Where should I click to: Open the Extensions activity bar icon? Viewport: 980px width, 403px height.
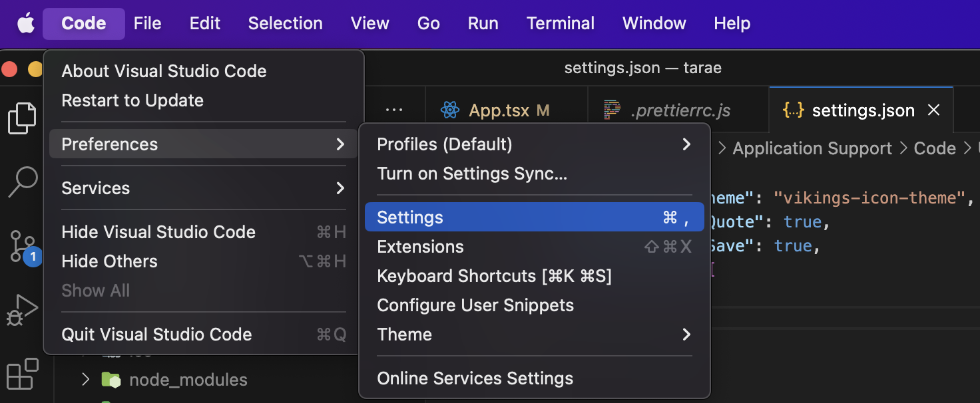click(x=22, y=374)
